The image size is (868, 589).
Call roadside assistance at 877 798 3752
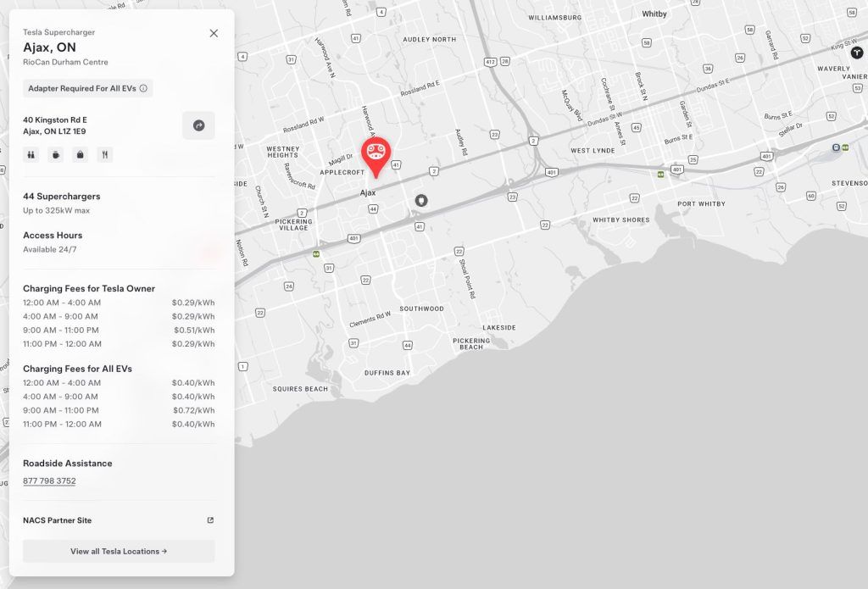pyautogui.click(x=49, y=481)
